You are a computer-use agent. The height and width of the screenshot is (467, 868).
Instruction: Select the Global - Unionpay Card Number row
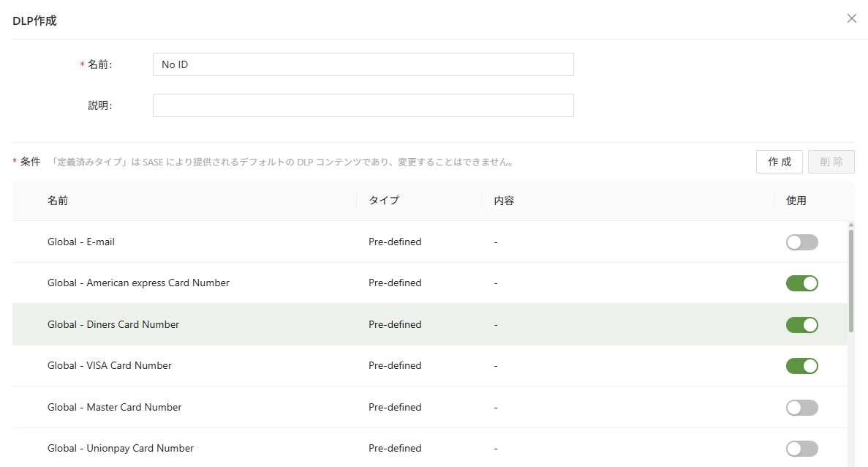[x=293, y=448]
